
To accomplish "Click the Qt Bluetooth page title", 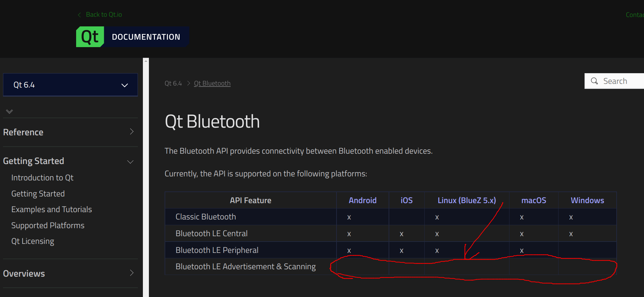I will 212,121.
